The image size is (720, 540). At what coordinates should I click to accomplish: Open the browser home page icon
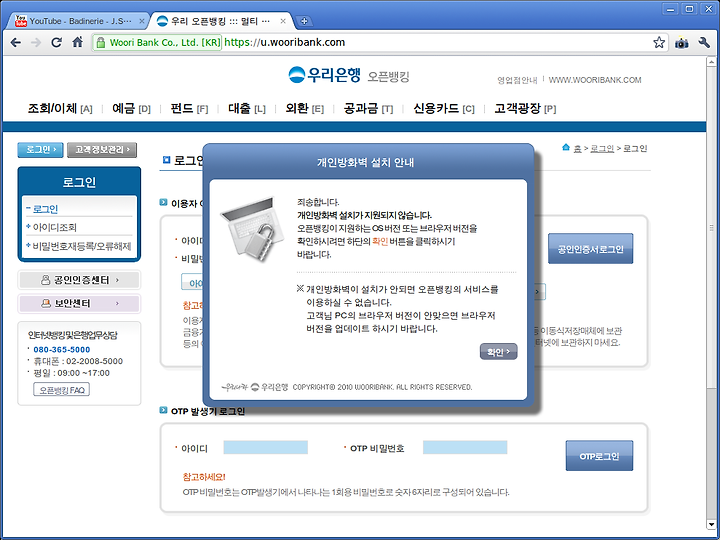point(78,42)
